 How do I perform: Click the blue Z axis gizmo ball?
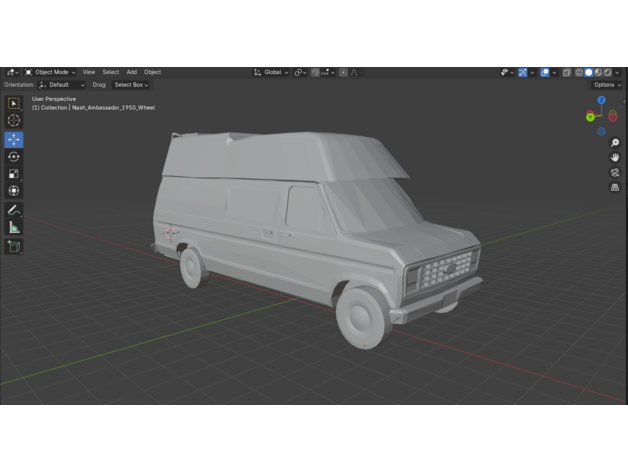pyautogui.click(x=601, y=101)
